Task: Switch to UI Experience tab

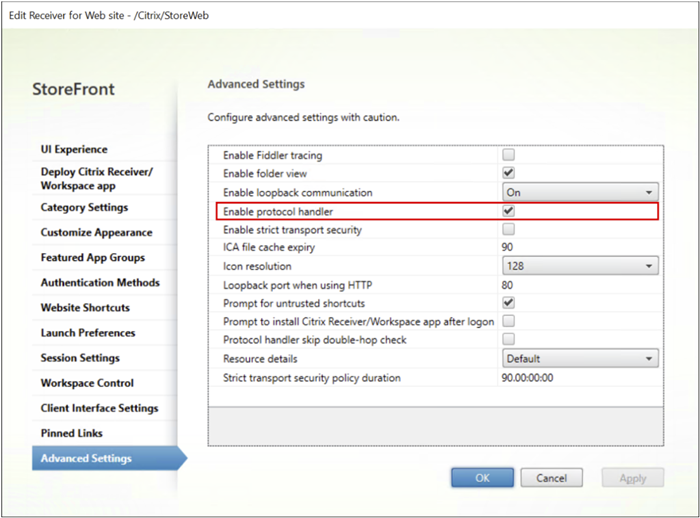Action: pos(74,150)
